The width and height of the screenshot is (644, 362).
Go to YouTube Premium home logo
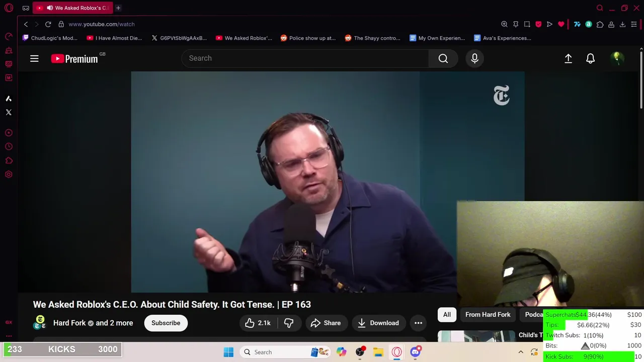click(x=74, y=59)
